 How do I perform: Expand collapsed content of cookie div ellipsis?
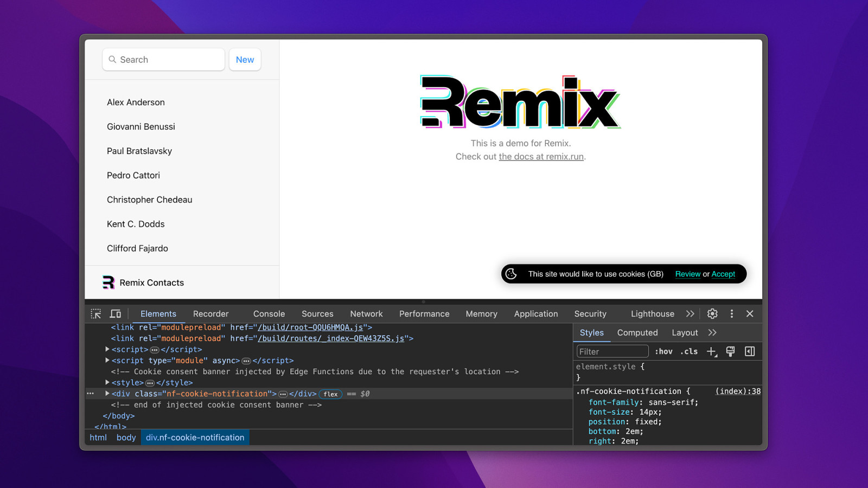283,394
